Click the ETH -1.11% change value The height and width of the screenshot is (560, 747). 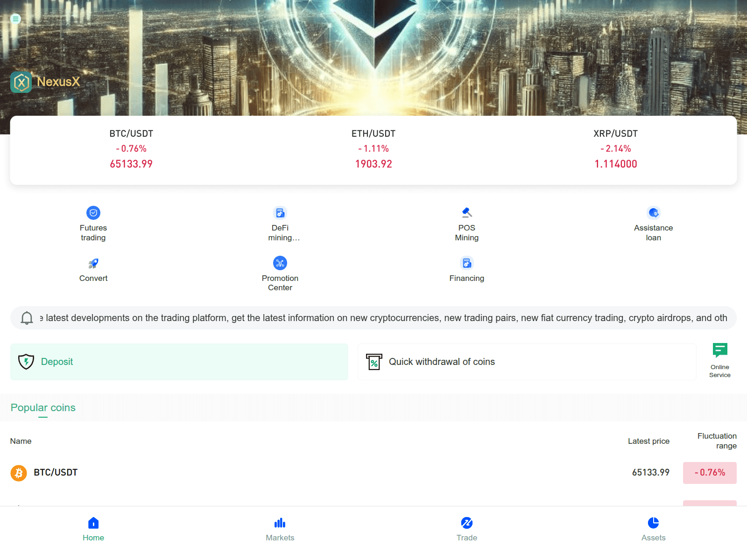(x=373, y=149)
